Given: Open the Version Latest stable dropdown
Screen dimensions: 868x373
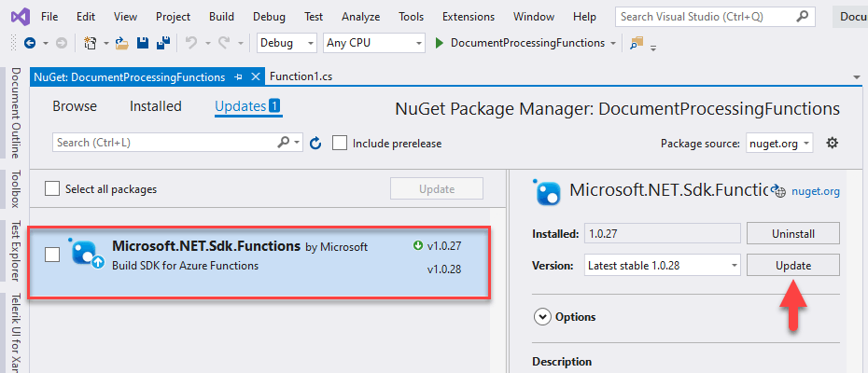Looking at the screenshot, I should pyautogui.click(x=663, y=266).
